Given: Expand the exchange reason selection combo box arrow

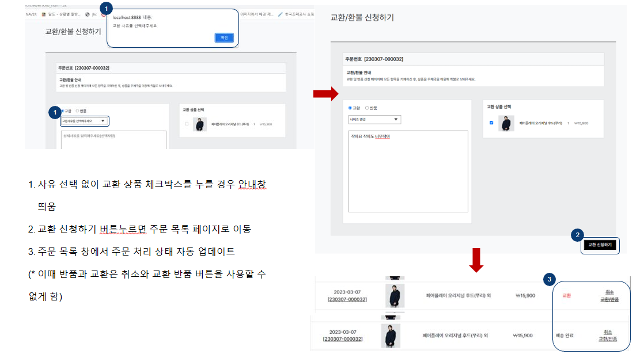Looking at the screenshot, I should pyautogui.click(x=104, y=121).
